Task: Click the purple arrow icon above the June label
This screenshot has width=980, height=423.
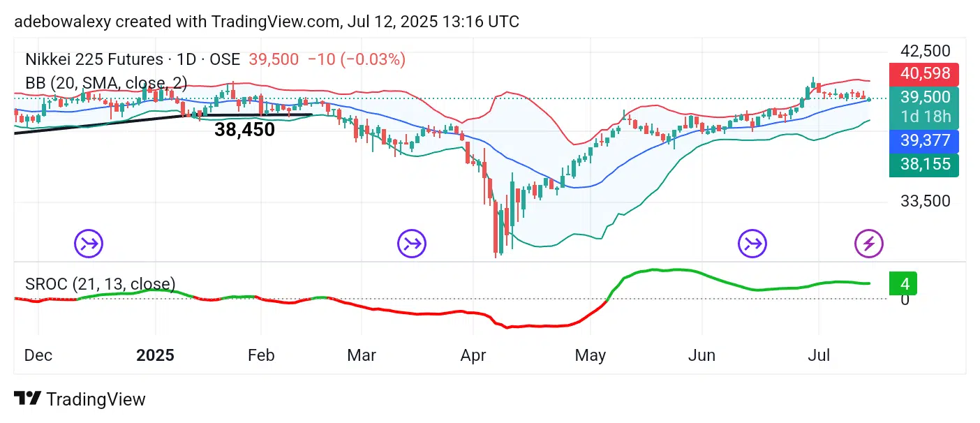Action: click(752, 244)
